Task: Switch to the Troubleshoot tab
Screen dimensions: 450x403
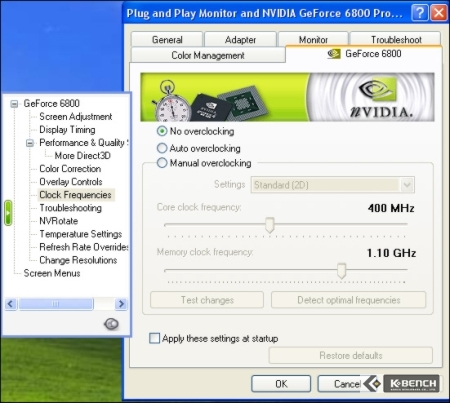Action: coord(396,39)
